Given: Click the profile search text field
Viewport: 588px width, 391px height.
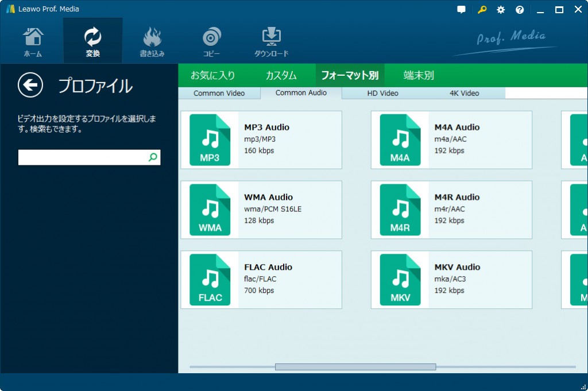Looking at the screenshot, I should [x=82, y=157].
